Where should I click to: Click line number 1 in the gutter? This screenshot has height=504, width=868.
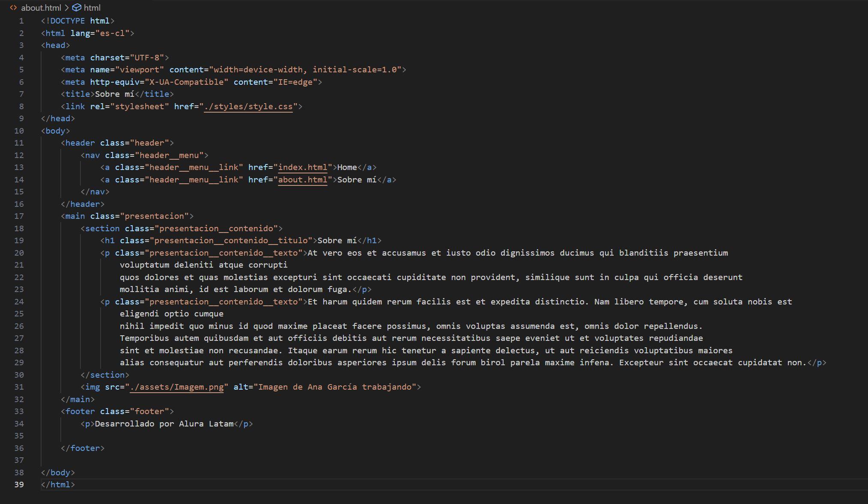(21, 21)
